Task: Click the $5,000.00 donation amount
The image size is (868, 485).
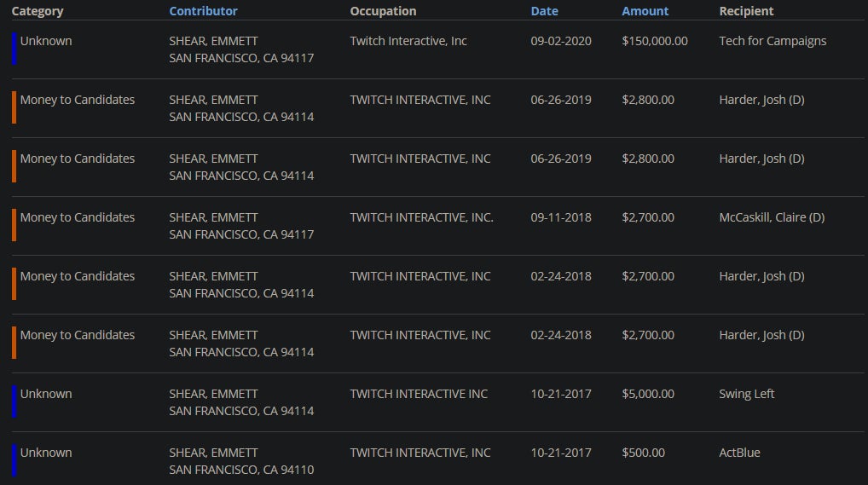Action: (648, 394)
